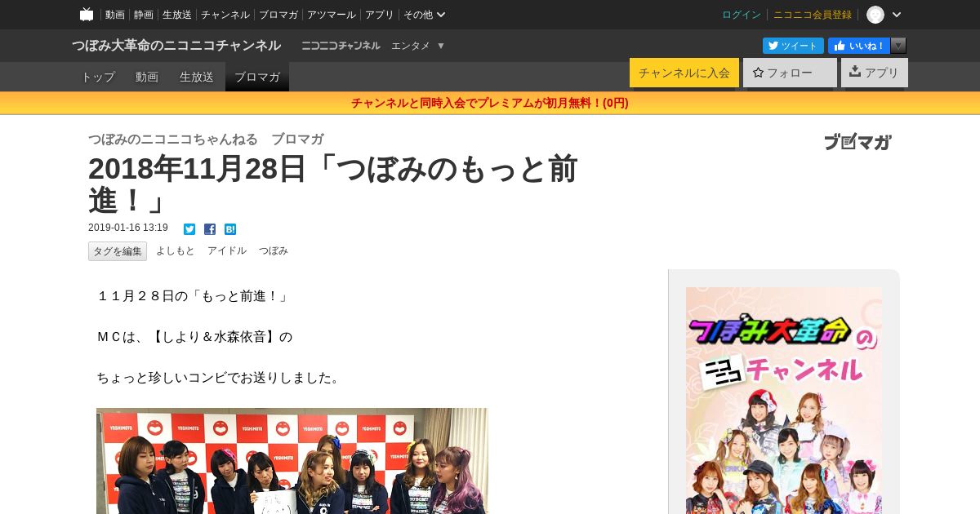
Task: Share article on Twitter icon
Action: pos(189,229)
